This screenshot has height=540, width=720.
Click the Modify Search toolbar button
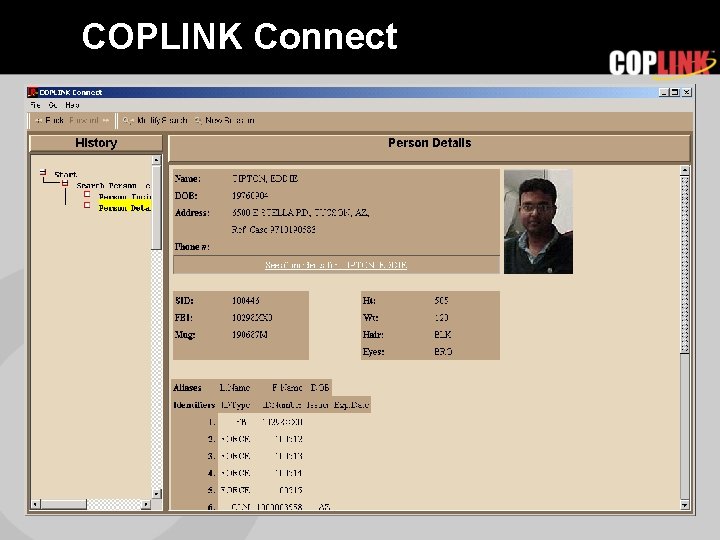pos(155,120)
